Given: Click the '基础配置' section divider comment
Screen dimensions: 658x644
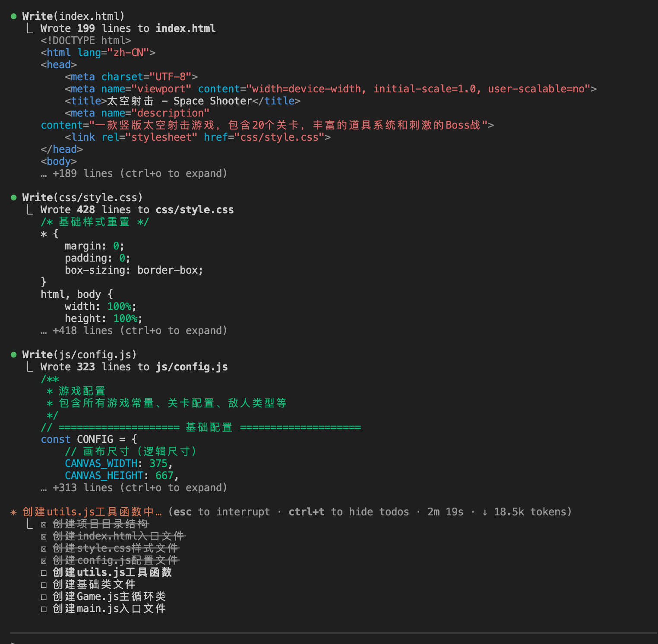Looking at the screenshot, I should (x=201, y=427).
